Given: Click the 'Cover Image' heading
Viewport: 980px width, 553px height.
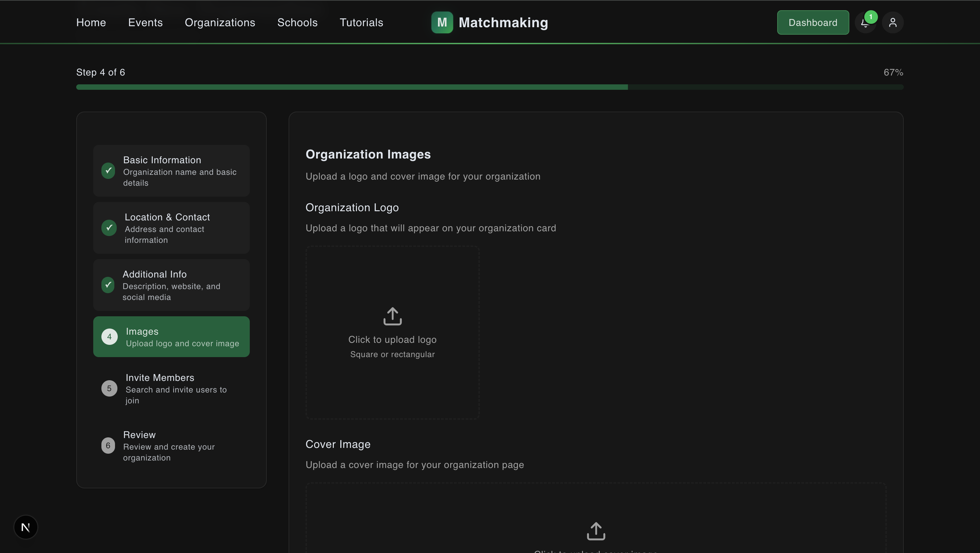Looking at the screenshot, I should click(x=338, y=444).
